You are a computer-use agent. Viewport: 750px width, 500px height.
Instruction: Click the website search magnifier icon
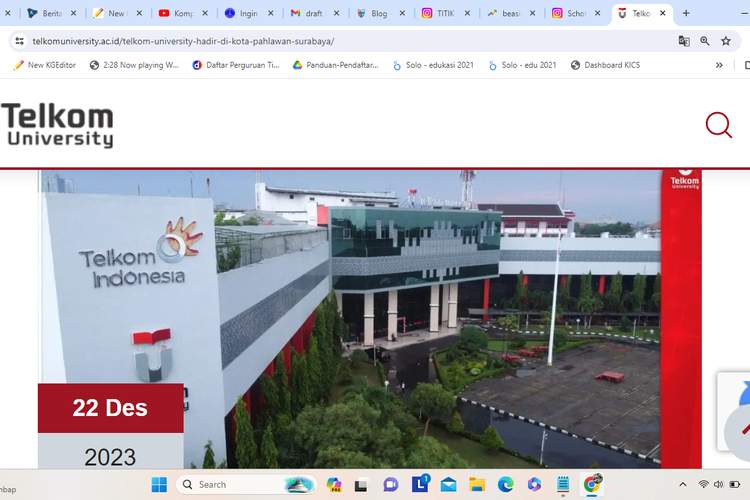[718, 125]
